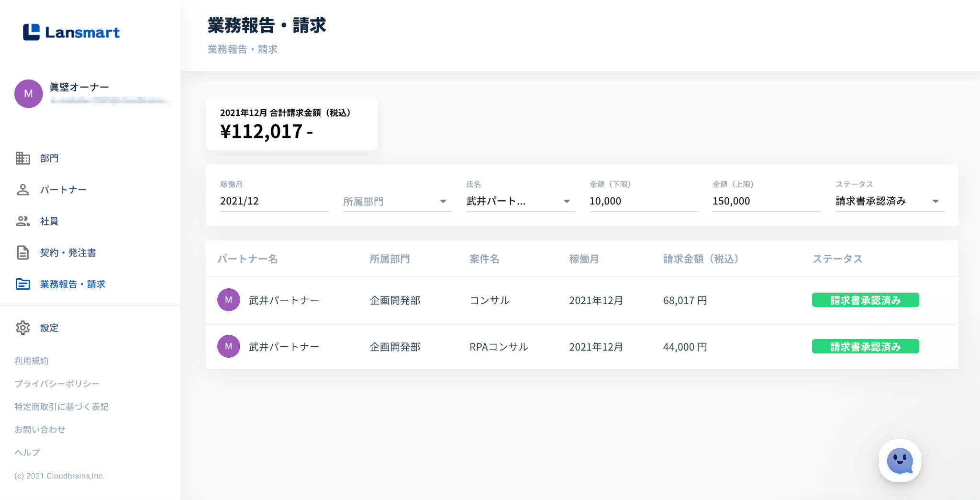
Task: Click the ¥112,017 total amount
Action: [x=267, y=131]
